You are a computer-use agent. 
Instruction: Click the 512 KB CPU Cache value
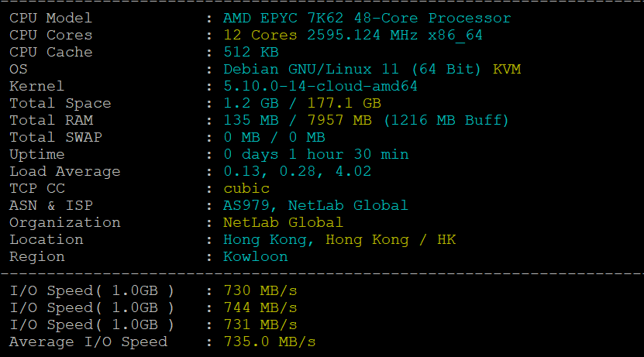pyautogui.click(x=250, y=52)
